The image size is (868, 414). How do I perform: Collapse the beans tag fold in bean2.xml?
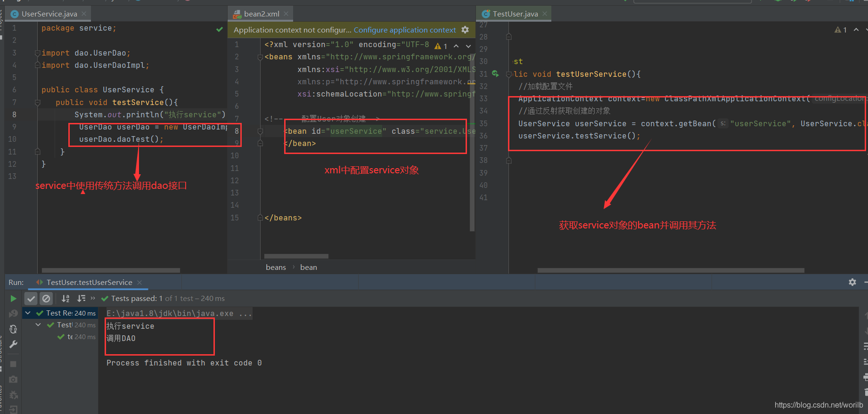(x=260, y=57)
